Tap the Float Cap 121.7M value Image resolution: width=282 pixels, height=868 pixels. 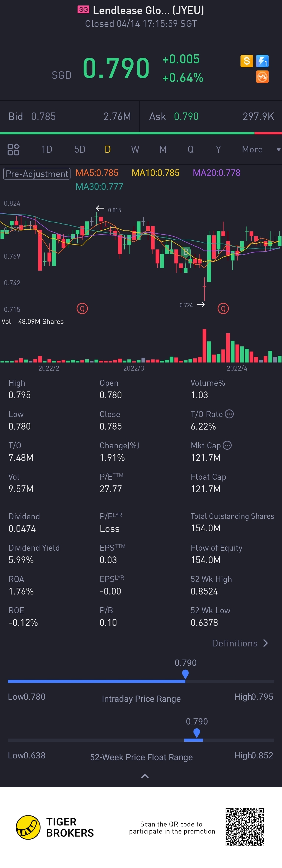coord(206,489)
